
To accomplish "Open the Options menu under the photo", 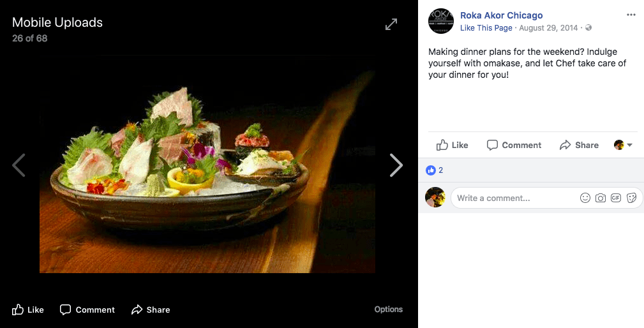I will click(x=388, y=309).
